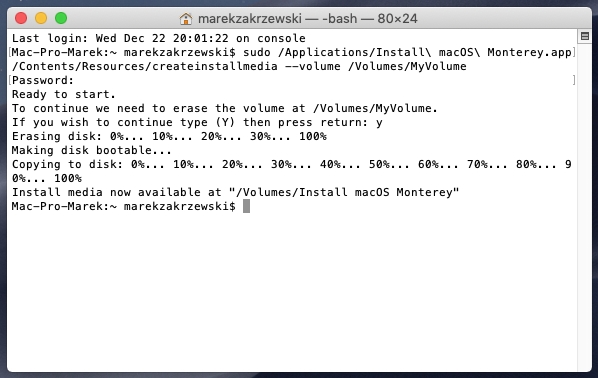This screenshot has width=598, height=378.
Task: Click the gray block cursor at the prompt
Action: pyautogui.click(x=246, y=206)
